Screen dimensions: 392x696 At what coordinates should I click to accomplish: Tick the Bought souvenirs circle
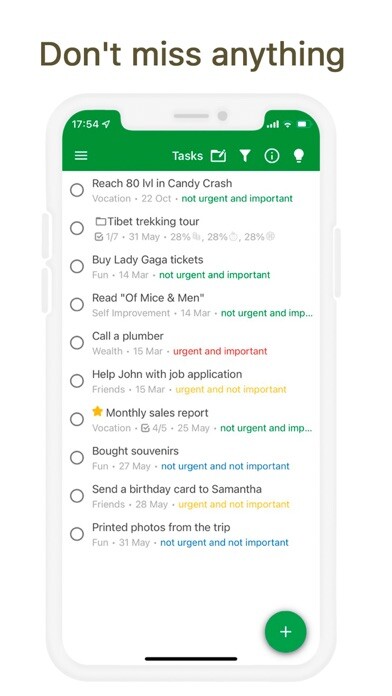[77, 458]
